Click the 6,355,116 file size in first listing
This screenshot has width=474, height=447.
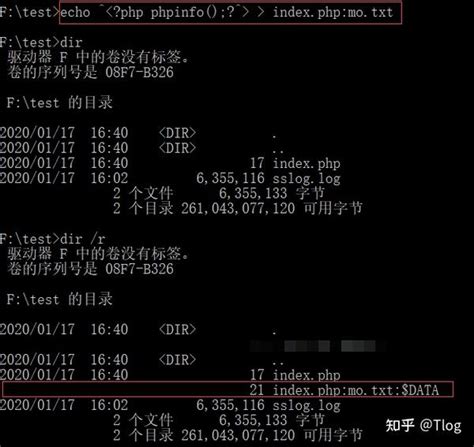230,178
